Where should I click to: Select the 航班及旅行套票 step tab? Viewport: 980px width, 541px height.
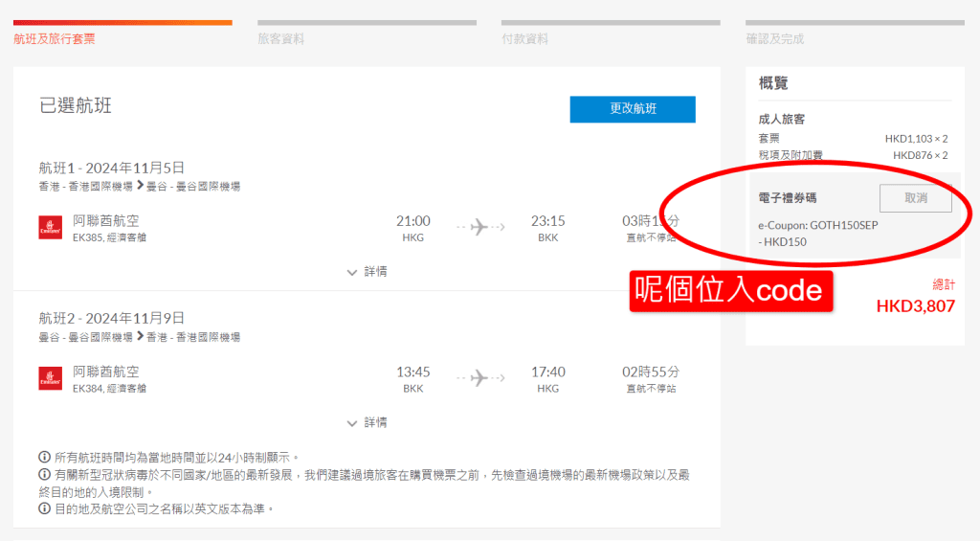tap(55, 39)
